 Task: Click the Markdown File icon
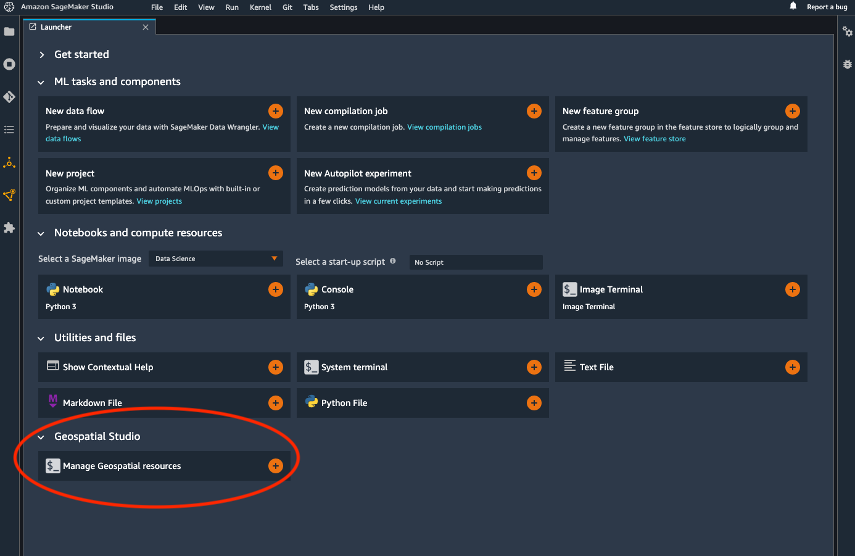pos(53,401)
